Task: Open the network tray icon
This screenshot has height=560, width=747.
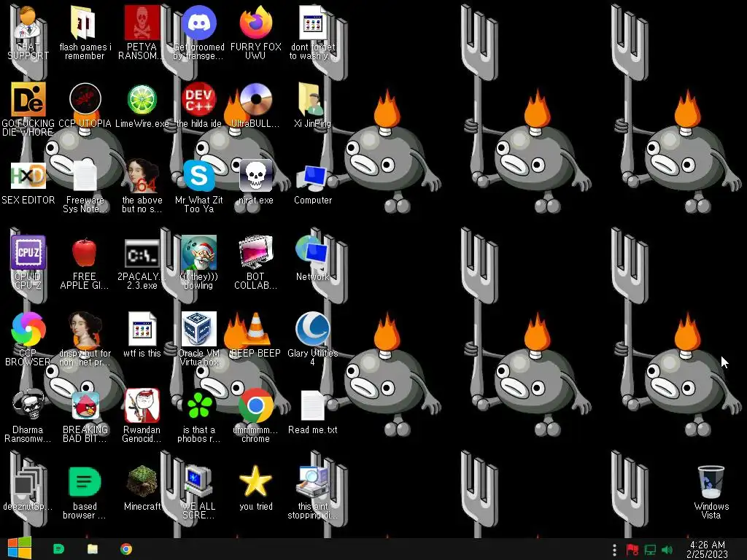Action: (650, 550)
